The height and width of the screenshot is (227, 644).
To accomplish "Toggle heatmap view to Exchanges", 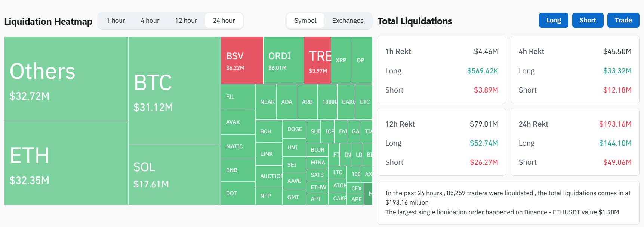I will click(x=348, y=21).
